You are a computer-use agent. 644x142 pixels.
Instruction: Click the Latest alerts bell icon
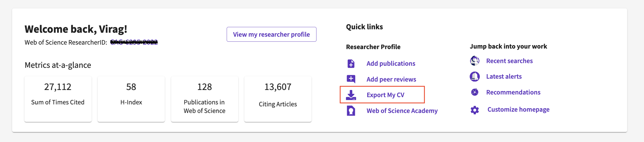pos(475,77)
